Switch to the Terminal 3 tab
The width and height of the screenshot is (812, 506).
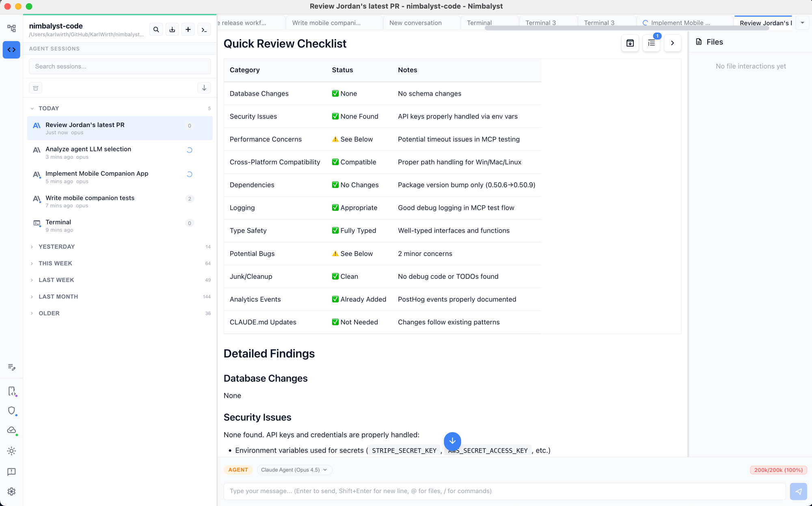tap(540, 23)
